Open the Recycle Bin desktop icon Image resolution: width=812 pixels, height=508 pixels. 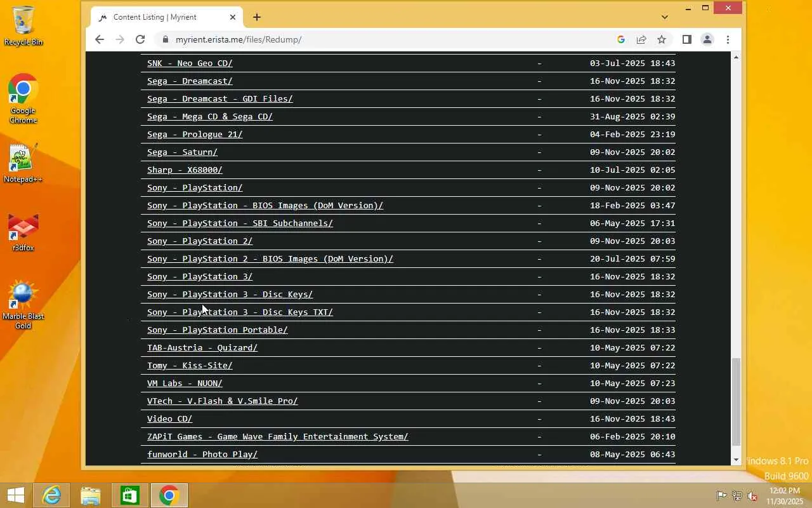23,26
